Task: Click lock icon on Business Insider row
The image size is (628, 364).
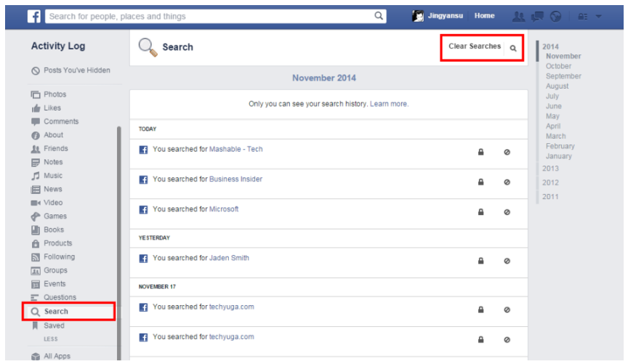Action: point(480,182)
